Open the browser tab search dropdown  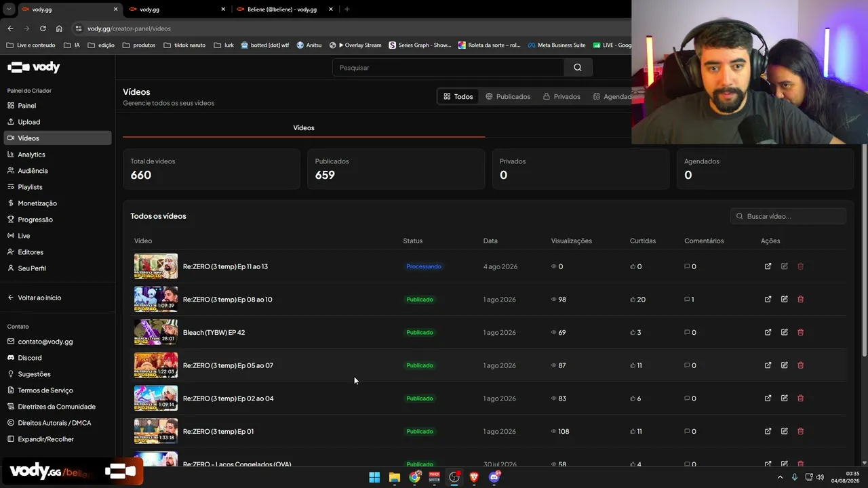(9, 9)
